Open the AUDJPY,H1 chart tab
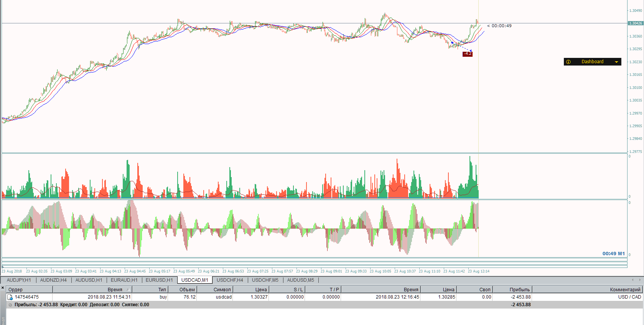Screen dimensions: 644x325 click(x=19, y=280)
